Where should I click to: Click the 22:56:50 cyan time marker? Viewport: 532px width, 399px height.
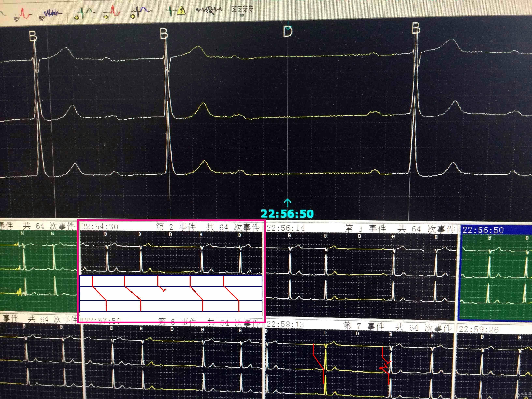287,214
